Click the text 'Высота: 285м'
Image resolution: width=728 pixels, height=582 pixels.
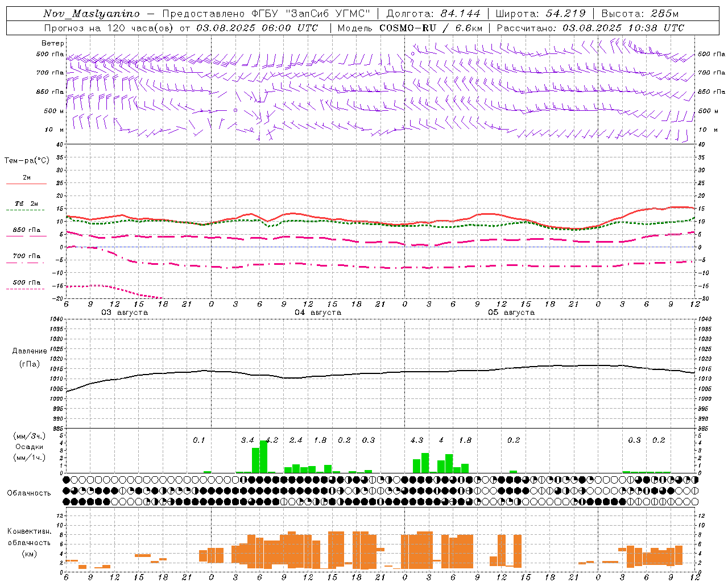(640, 14)
